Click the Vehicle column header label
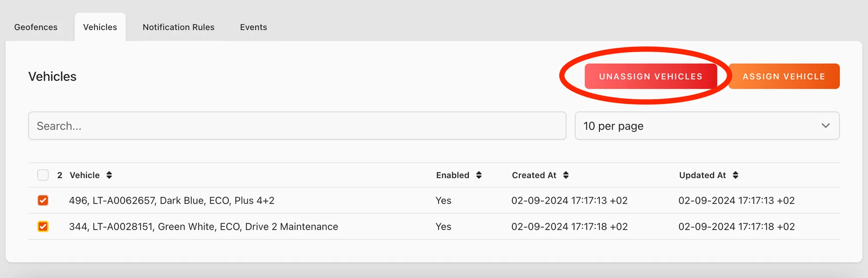The image size is (868, 278). tap(85, 175)
